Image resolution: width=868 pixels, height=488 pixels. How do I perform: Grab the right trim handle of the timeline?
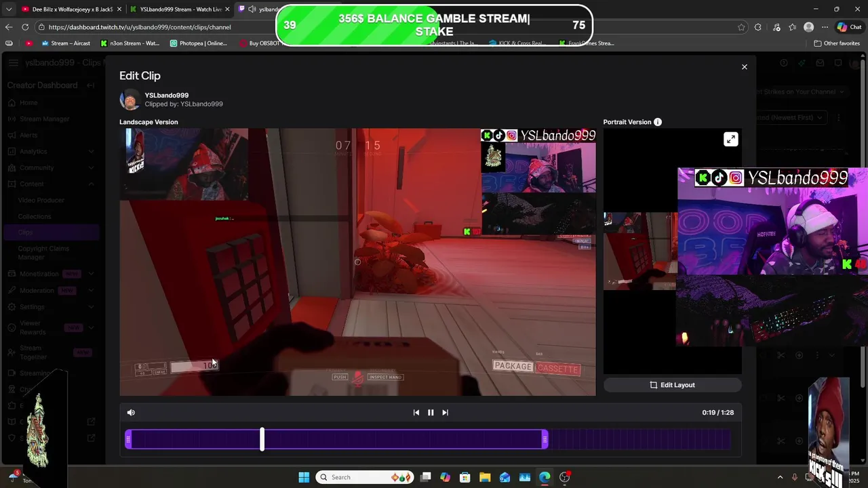pyautogui.click(x=545, y=440)
